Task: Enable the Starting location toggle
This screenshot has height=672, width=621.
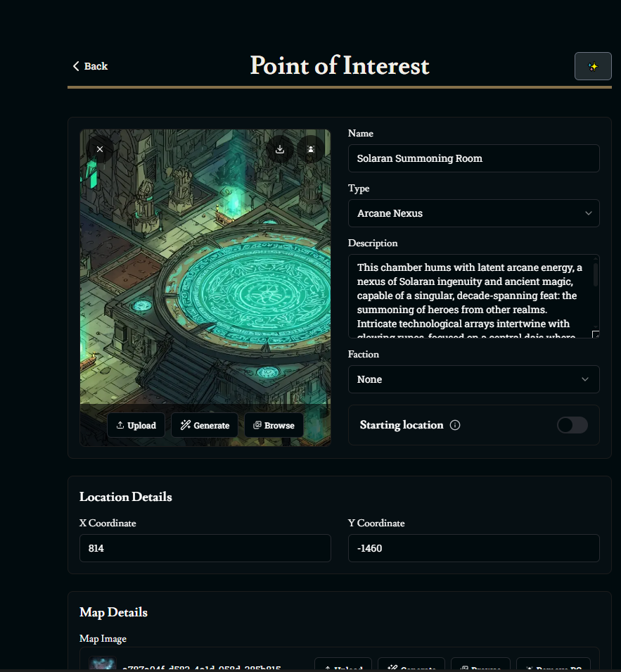Action: click(x=572, y=425)
